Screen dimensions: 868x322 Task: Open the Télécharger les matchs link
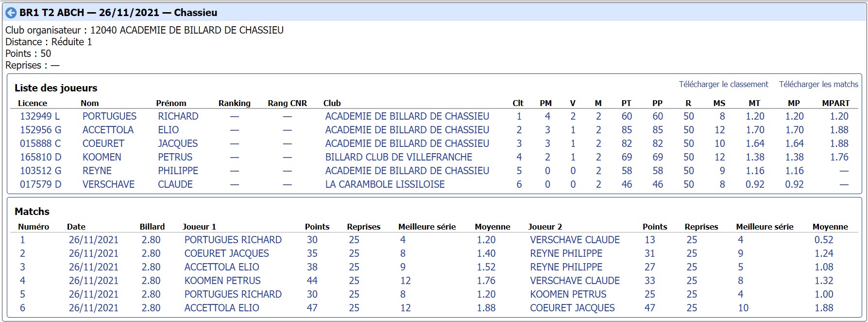(x=818, y=84)
